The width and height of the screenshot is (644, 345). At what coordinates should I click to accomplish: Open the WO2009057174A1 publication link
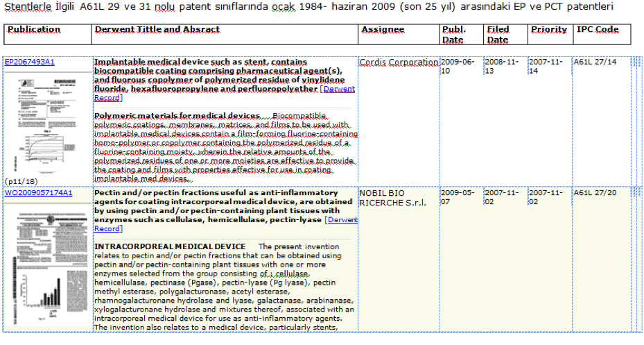[38, 192]
